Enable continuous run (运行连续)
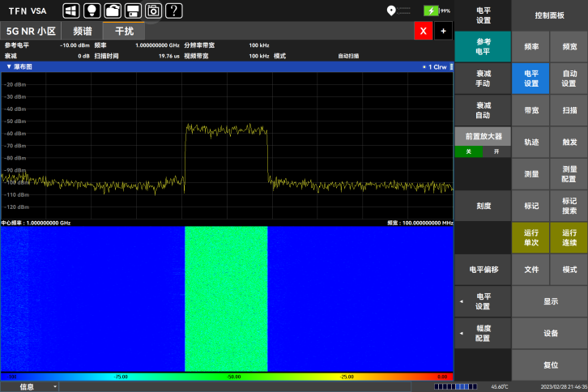Screen dimensions: 588x392 click(569, 237)
